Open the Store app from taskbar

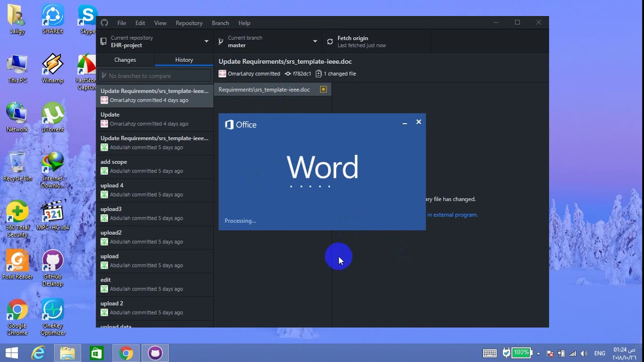pyautogui.click(x=97, y=353)
